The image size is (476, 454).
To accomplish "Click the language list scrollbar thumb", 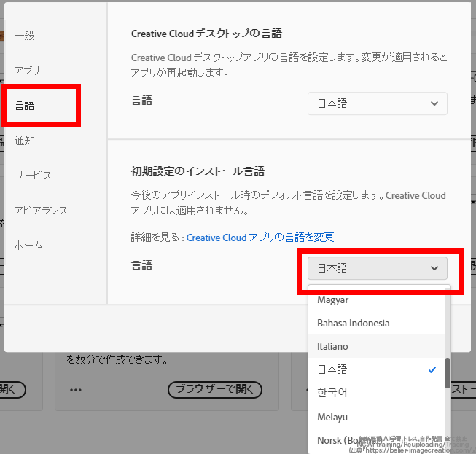I will (448, 373).
